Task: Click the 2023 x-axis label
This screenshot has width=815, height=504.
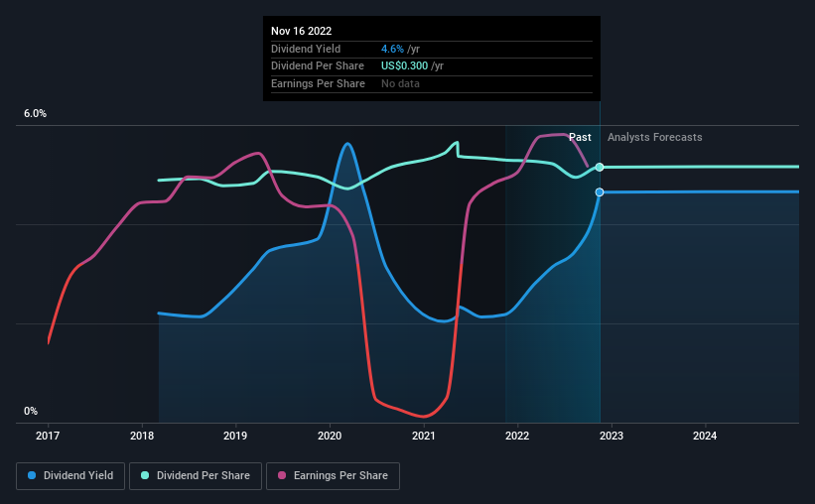Action: [611, 436]
